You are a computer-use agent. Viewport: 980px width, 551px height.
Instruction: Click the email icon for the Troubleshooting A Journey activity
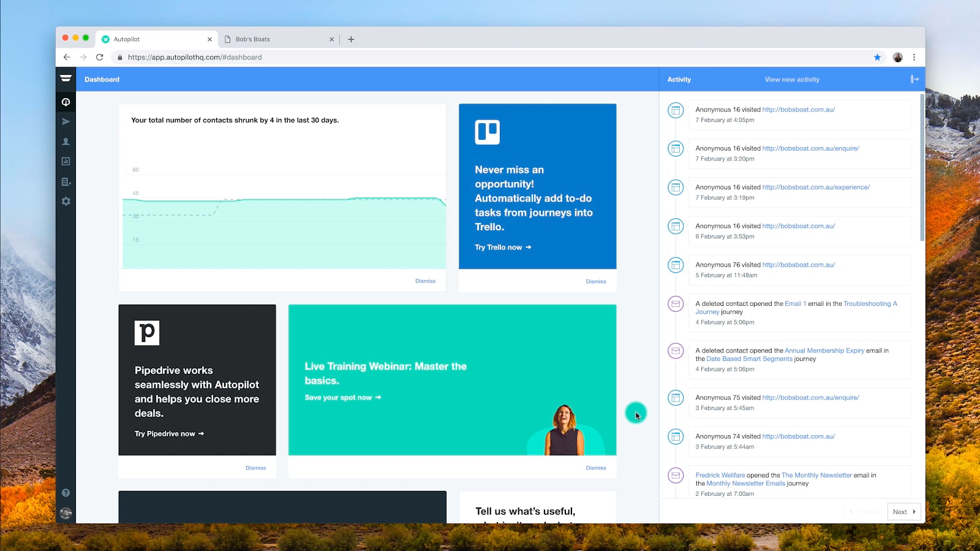pos(676,303)
